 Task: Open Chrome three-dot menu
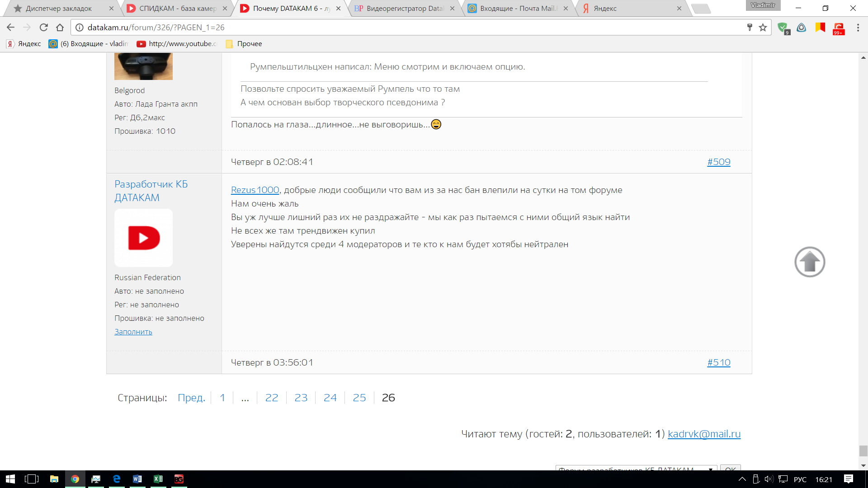coord(858,28)
